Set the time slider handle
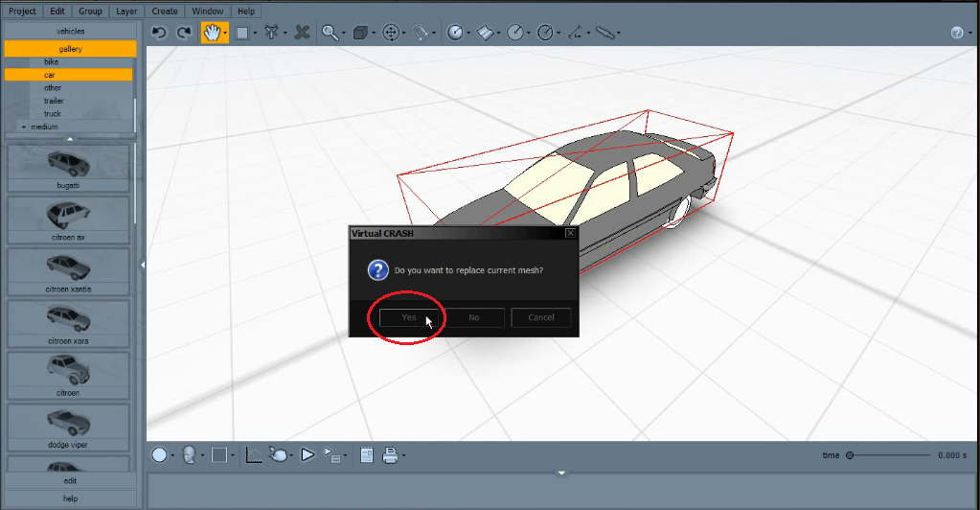Screen dimensions: 980x510 click(850, 455)
